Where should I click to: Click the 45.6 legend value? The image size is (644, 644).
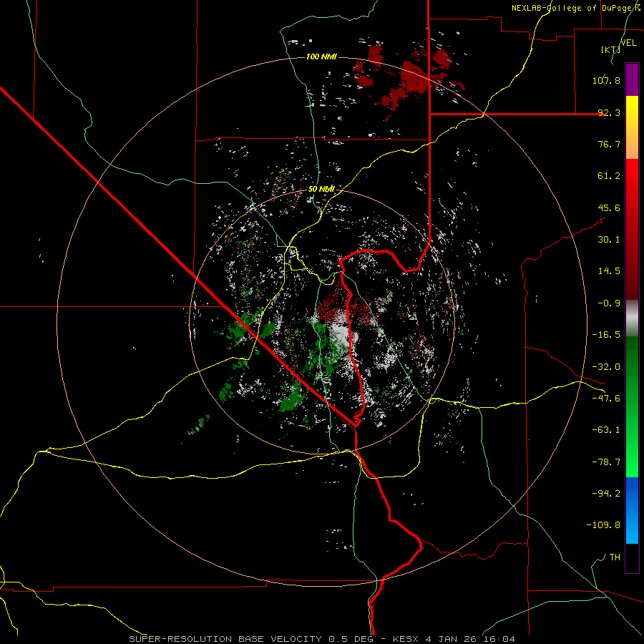(609, 208)
